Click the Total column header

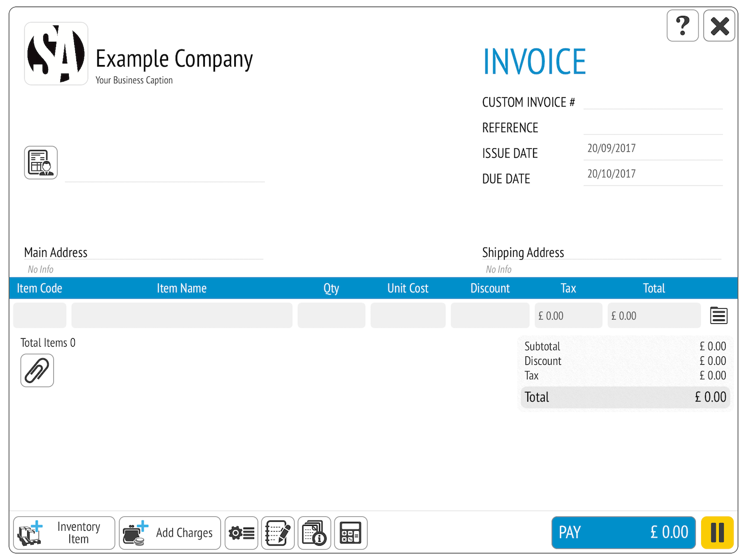tap(654, 289)
